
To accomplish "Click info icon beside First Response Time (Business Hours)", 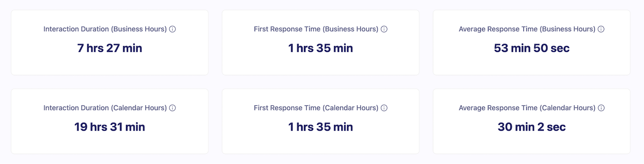I will coord(384,29).
